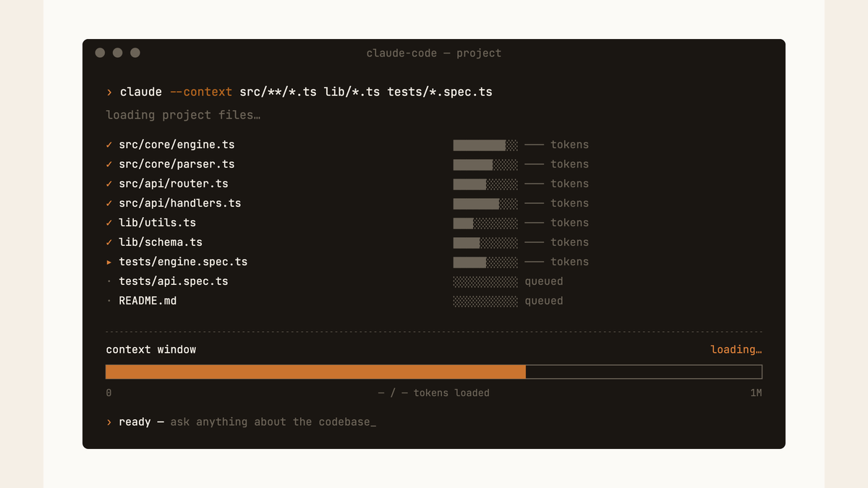This screenshot has height=488, width=868.
Task: Click the token bar for src/api/handlers.ts
Action: [485, 203]
